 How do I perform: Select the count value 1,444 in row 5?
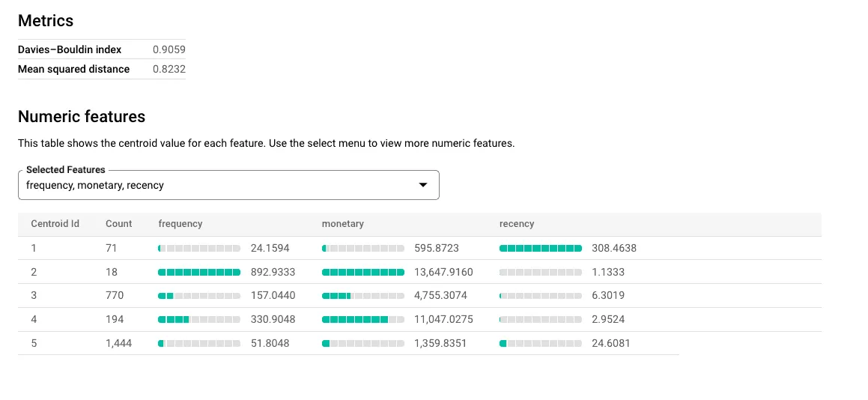(x=118, y=343)
